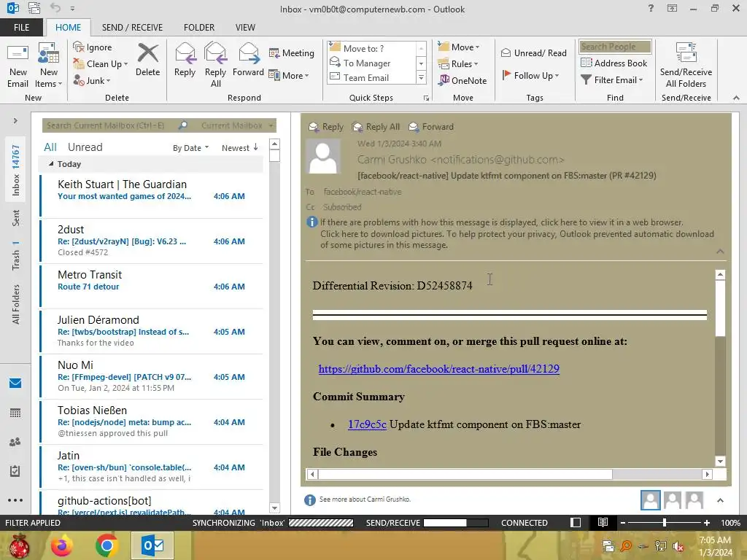Click the ribbon Forward button
Viewport: 747px width, 560px height.
(x=248, y=60)
